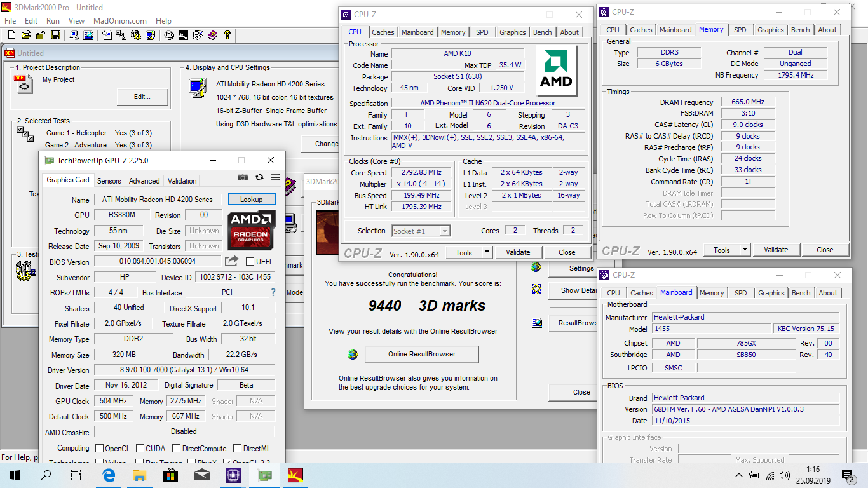This screenshot has width=868, height=488.
Task: Click Close button in CPU-Z Memory window
Action: 825,250
